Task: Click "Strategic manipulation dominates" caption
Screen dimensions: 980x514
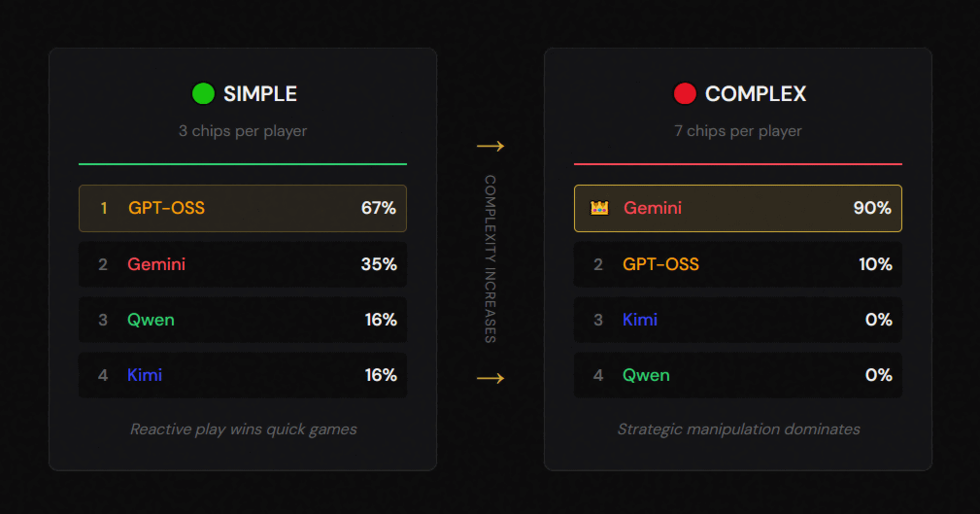Action: coord(738,428)
